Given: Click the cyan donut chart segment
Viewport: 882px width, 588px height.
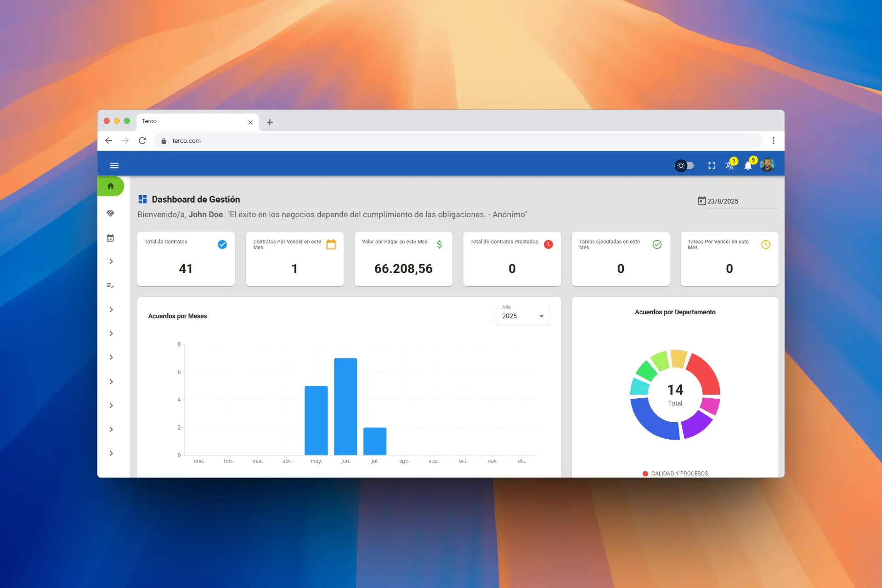Looking at the screenshot, I should tap(639, 387).
